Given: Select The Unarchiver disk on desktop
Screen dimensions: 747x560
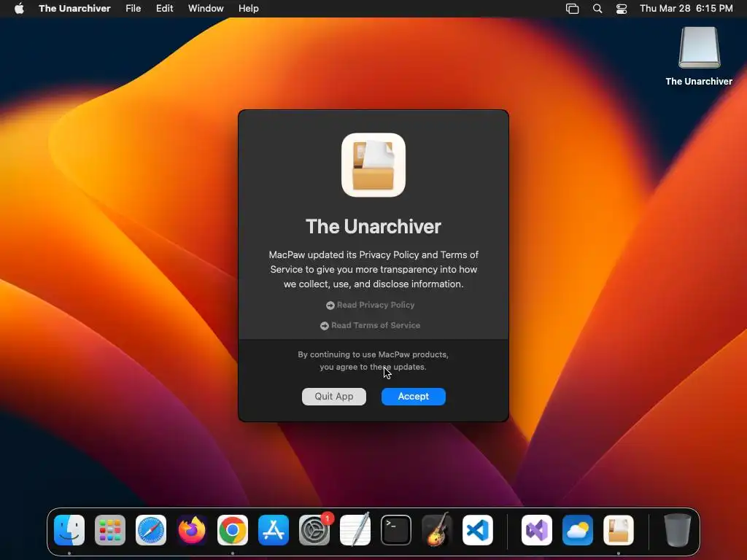Looking at the screenshot, I should tap(699, 56).
